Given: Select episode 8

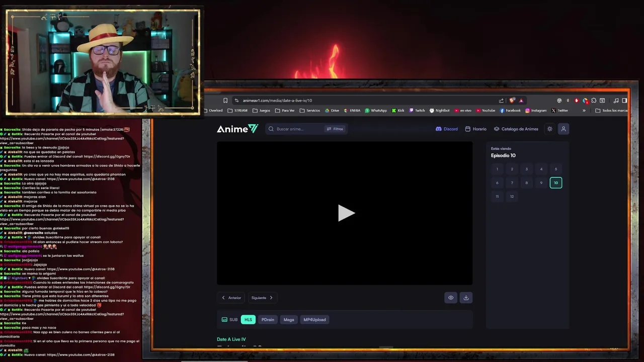Looking at the screenshot, I should 527,183.
